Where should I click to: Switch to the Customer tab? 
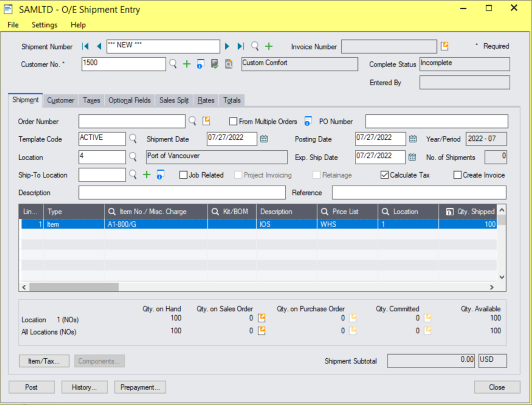tap(61, 100)
